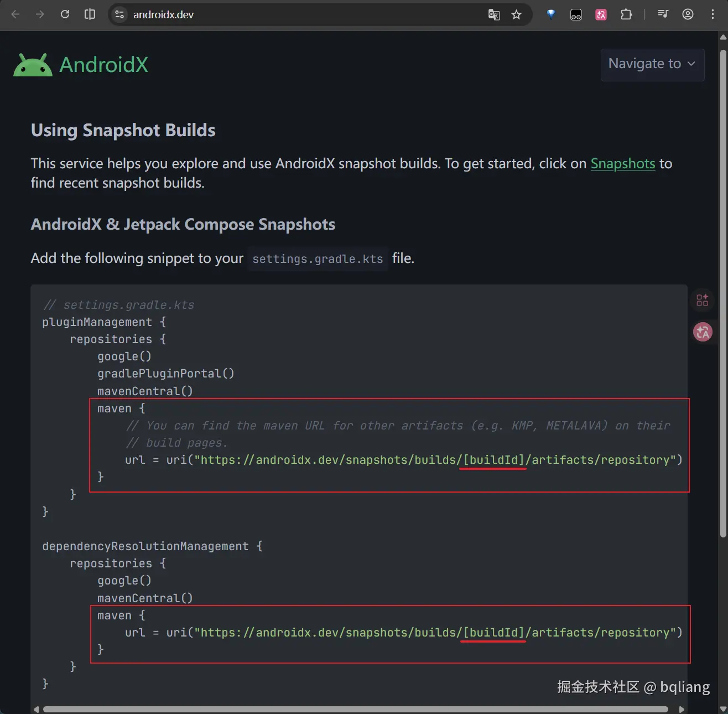The image size is (728, 714).
Task: Open media playback controls icon
Action: pos(662,15)
